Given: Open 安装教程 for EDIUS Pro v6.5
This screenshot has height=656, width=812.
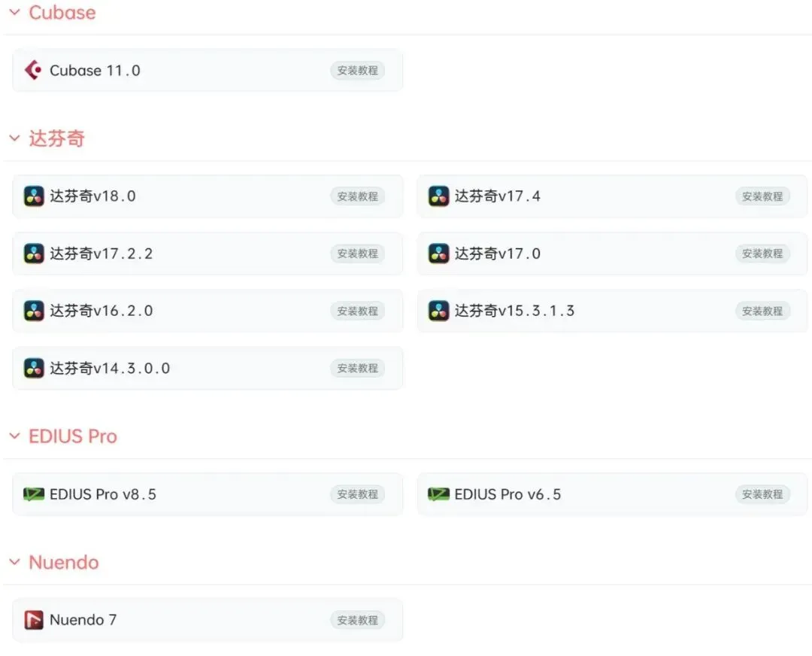Looking at the screenshot, I should (762, 494).
